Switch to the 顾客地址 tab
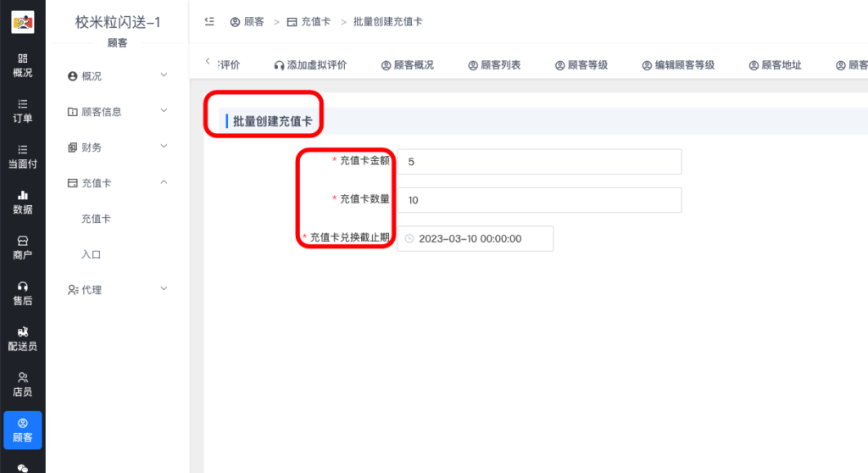868x473 pixels. (x=775, y=65)
